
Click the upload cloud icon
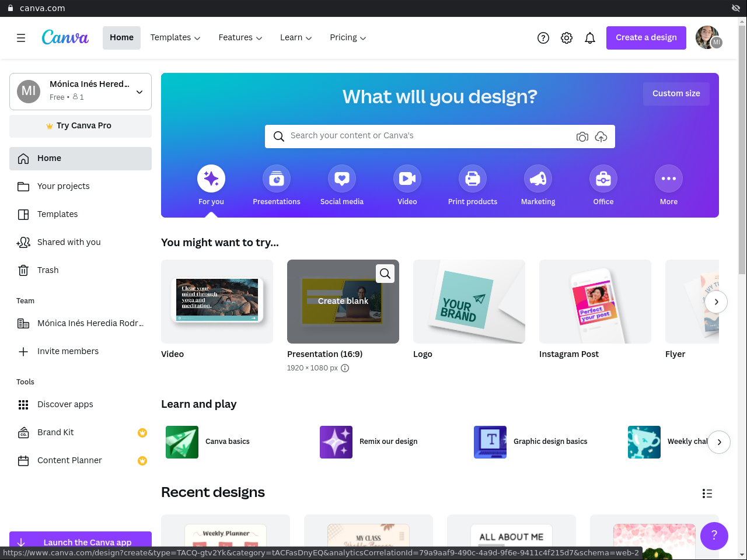click(x=601, y=136)
